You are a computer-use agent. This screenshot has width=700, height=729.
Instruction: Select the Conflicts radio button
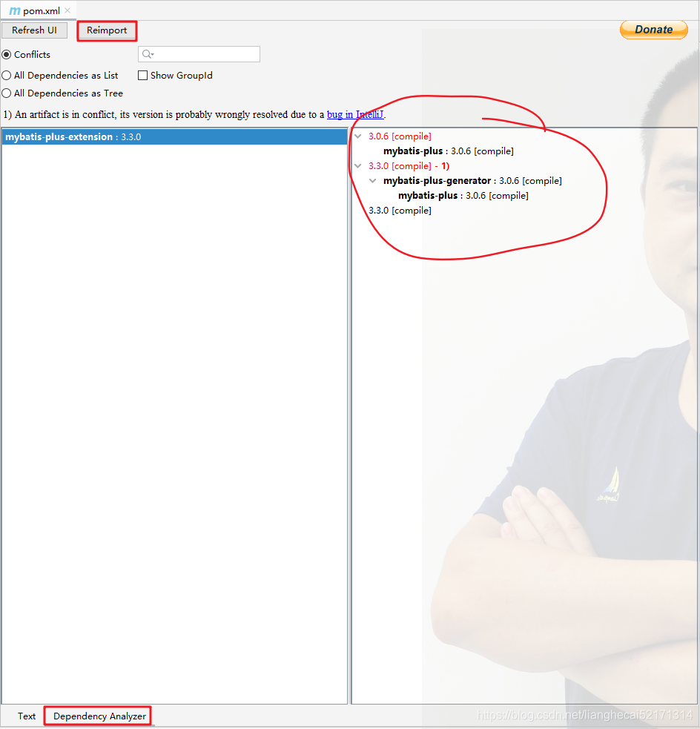(7, 54)
